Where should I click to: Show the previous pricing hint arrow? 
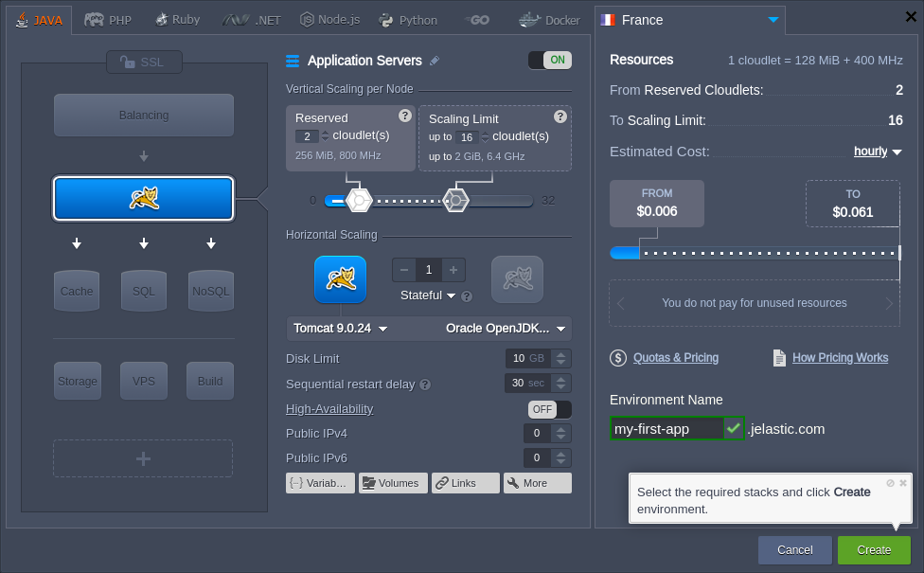(620, 303)
